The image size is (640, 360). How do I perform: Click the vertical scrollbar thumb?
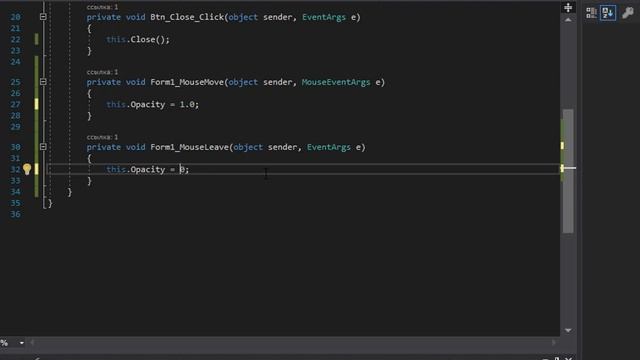(568, 171)
